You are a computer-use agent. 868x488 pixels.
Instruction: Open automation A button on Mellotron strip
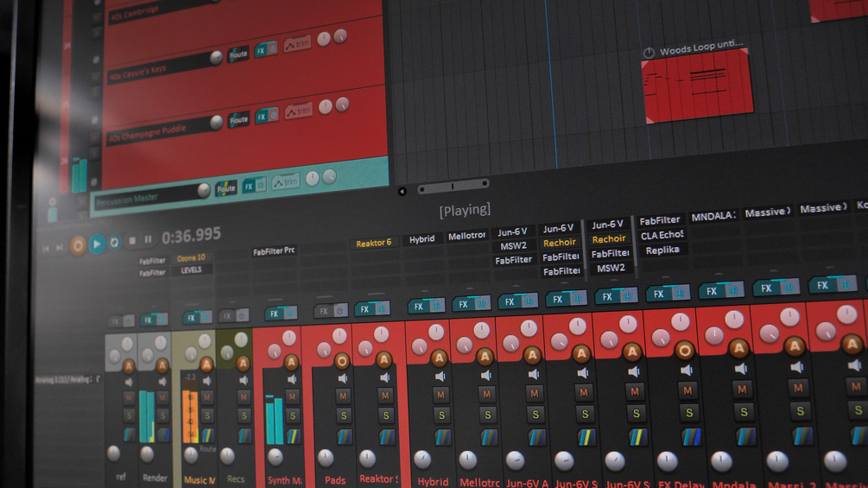tap(485, 357)
